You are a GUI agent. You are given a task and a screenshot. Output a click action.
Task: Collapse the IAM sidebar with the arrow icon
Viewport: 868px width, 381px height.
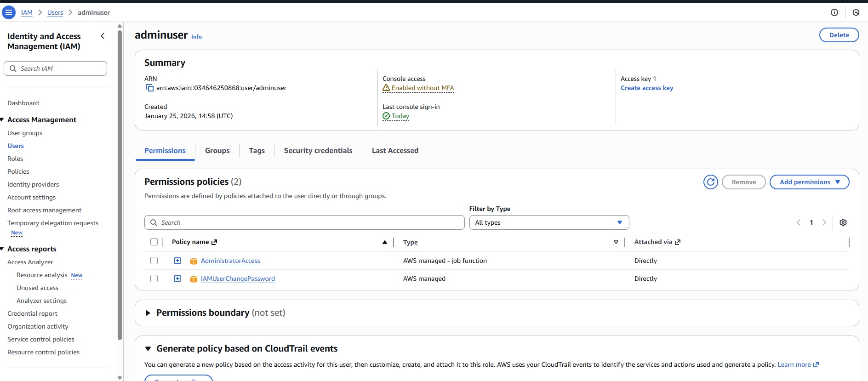(x=103, y=36)
